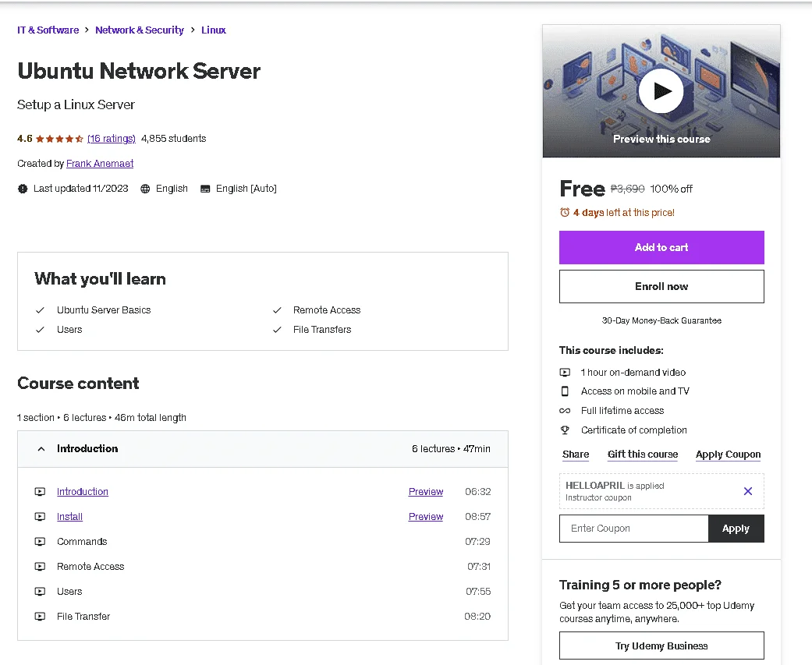Click the '6 lectures • 47min' text

click(451, 449)
